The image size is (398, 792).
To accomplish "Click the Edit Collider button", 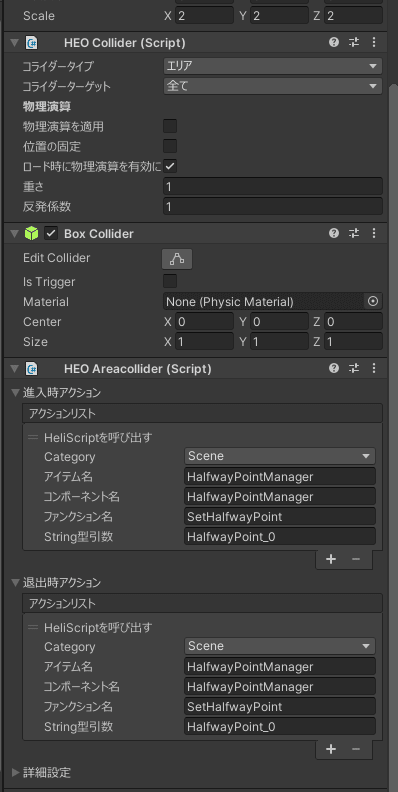I will [x=177, y=259].
